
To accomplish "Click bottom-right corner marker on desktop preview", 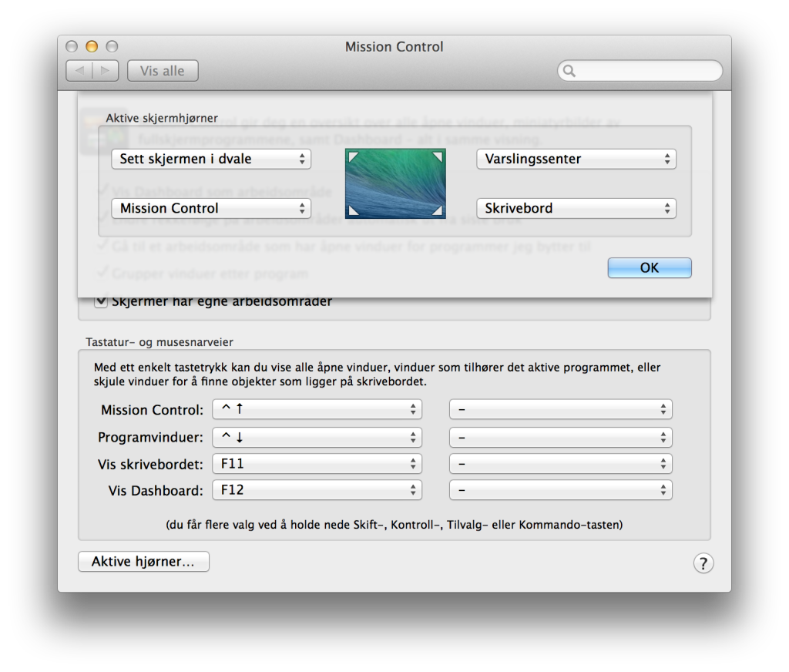I will click(x=438, y=210).
